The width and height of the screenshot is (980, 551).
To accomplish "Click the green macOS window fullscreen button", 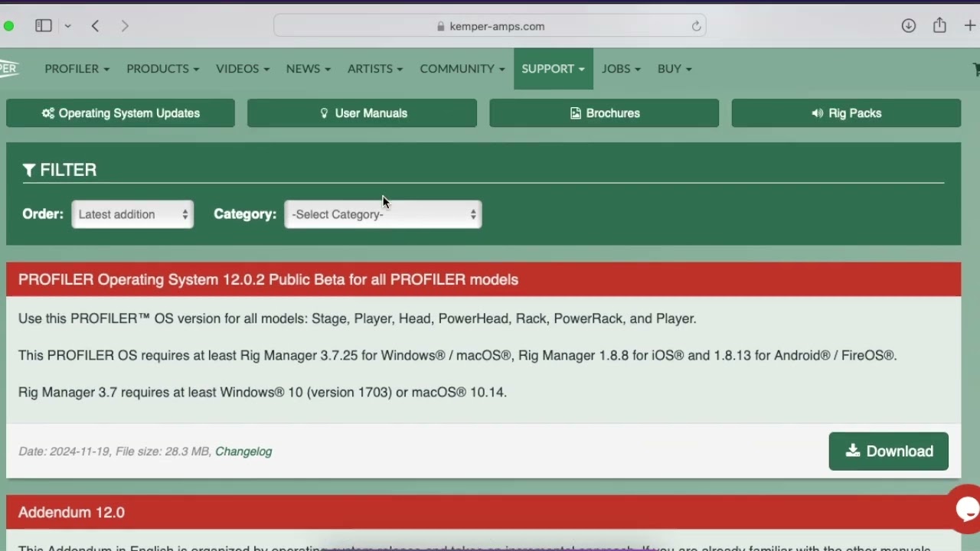I will coord(8,26).
